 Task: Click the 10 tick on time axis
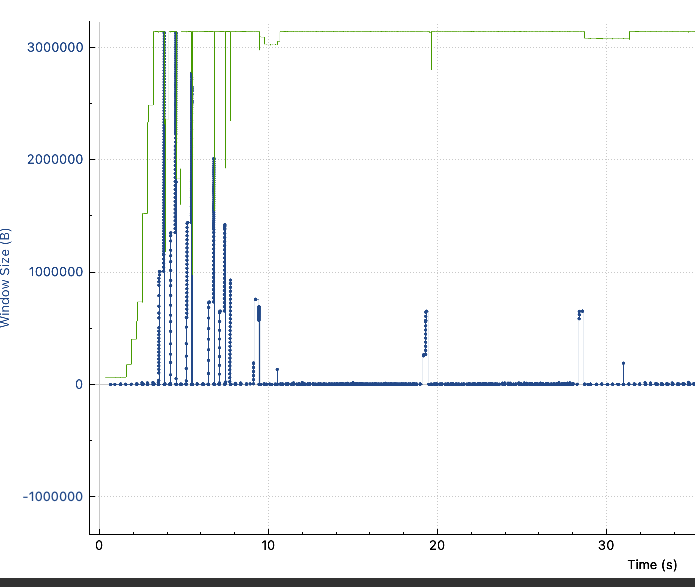[x=267, y=545]
